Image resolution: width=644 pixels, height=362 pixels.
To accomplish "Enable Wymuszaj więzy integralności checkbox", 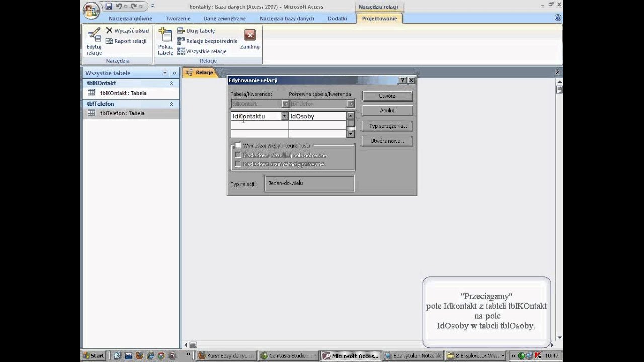I will tap(238, 145).
